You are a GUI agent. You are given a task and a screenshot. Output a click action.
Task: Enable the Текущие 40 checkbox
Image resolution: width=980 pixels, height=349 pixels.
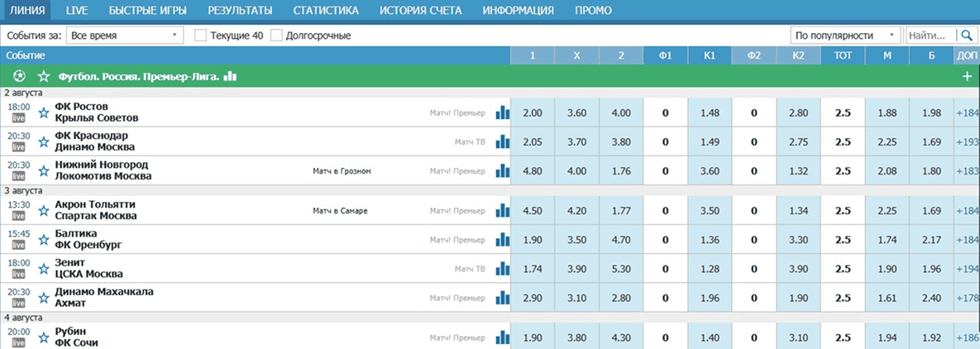[200, 36]
